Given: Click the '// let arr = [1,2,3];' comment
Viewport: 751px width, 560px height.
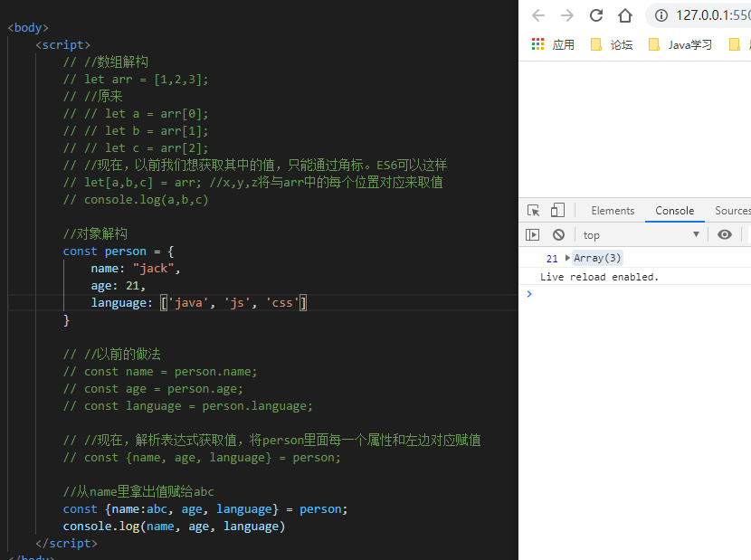Looking at the screenshot, I should click(136, 79).
